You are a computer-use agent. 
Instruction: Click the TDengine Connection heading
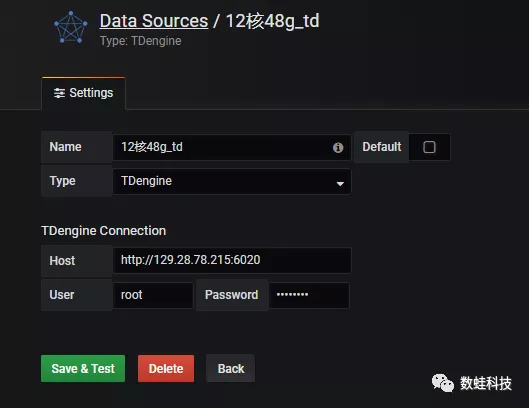click(x=104, y=231)
